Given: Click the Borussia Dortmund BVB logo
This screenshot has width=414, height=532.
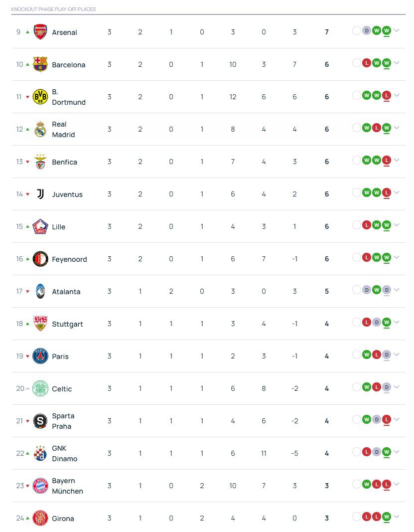Looking at the screenshot, I should coord(40,97).
